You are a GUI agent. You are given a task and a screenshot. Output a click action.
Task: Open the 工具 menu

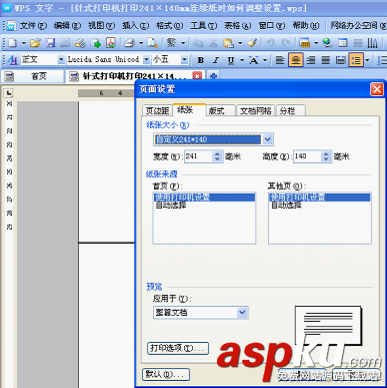coord(204,26)
